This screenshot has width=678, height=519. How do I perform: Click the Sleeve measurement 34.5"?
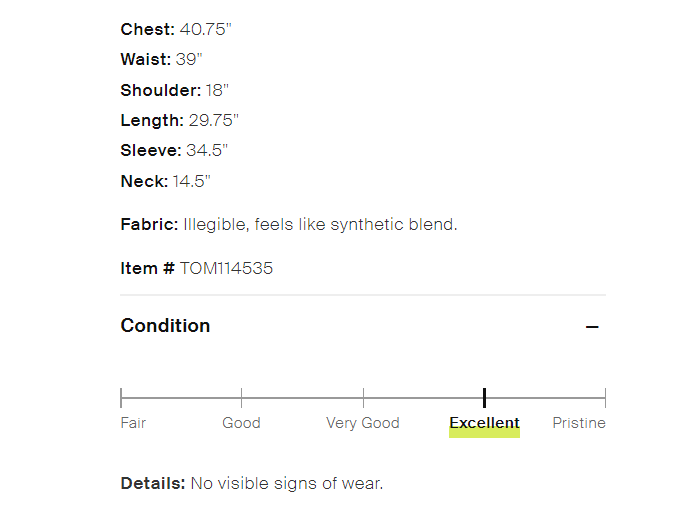(207, 151)
